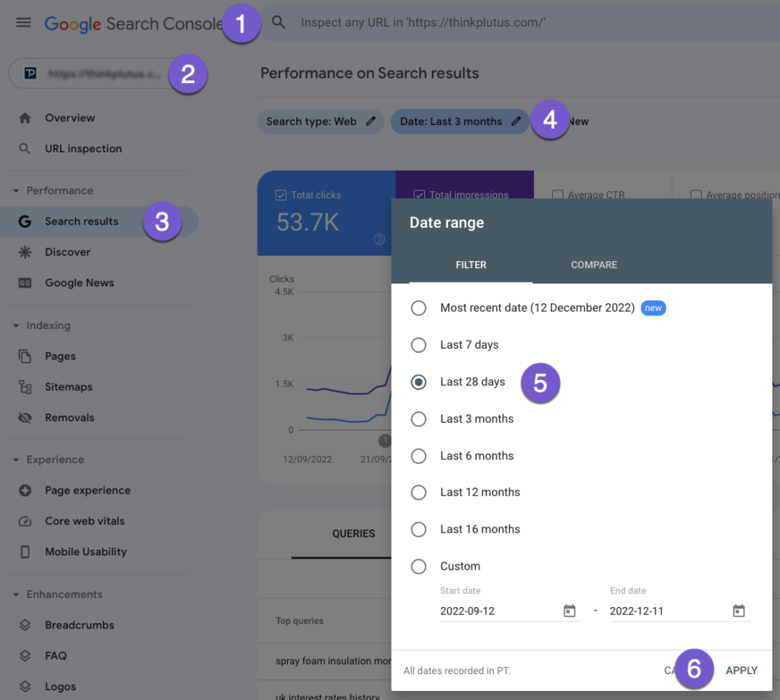Select the Last 7 days option
The width and height of the screenshot is (780, 700).
coord(418,345)
